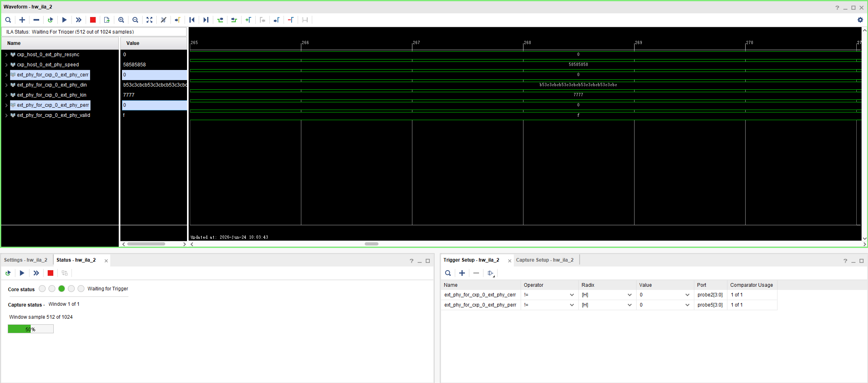This screenshot has width=868, height=383.
Task: Click the Comparator Usage column header
Action: [x=752, y=285]
